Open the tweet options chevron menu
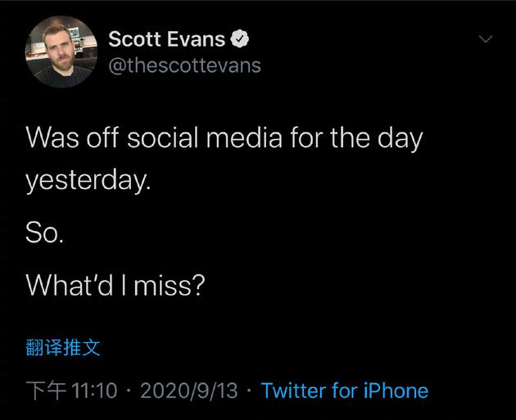This screenshot has width=516, height=420. tap(486, 38)
